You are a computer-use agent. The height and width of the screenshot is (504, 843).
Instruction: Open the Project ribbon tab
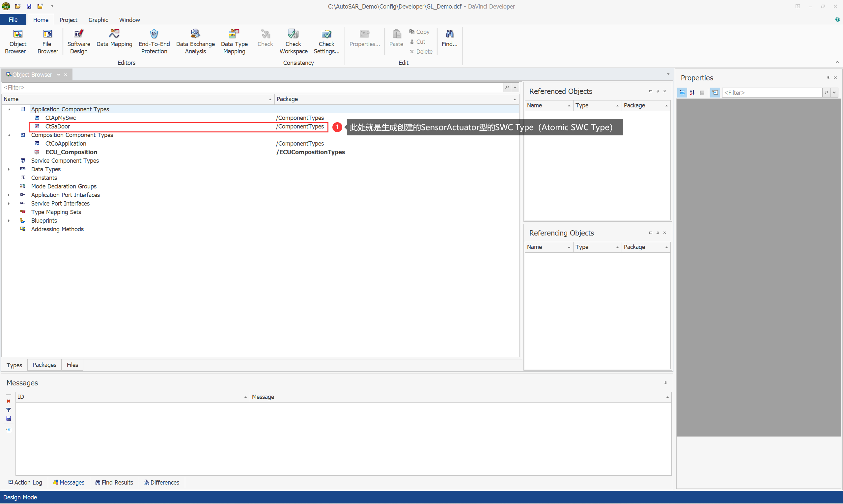68,20
